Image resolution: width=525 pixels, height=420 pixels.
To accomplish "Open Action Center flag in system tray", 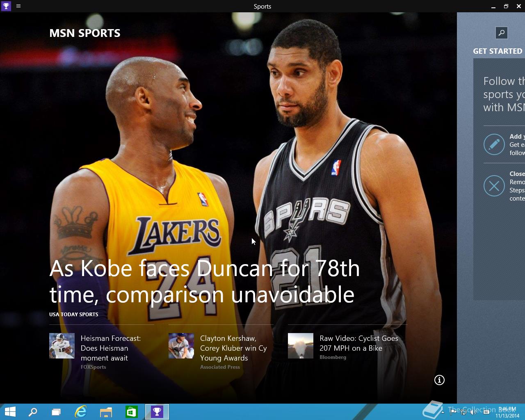I will (x=453, y=412).
